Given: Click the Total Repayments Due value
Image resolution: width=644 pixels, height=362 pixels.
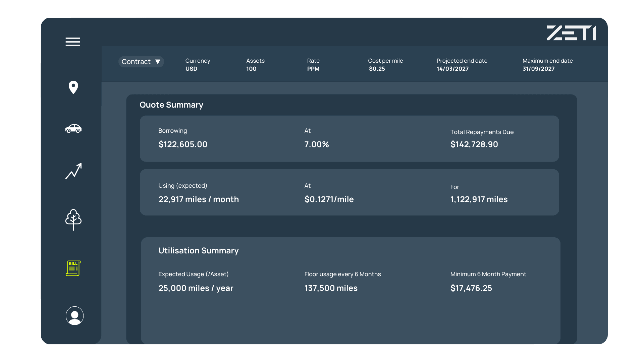Looking at the screenshot, I should (474, 144).
